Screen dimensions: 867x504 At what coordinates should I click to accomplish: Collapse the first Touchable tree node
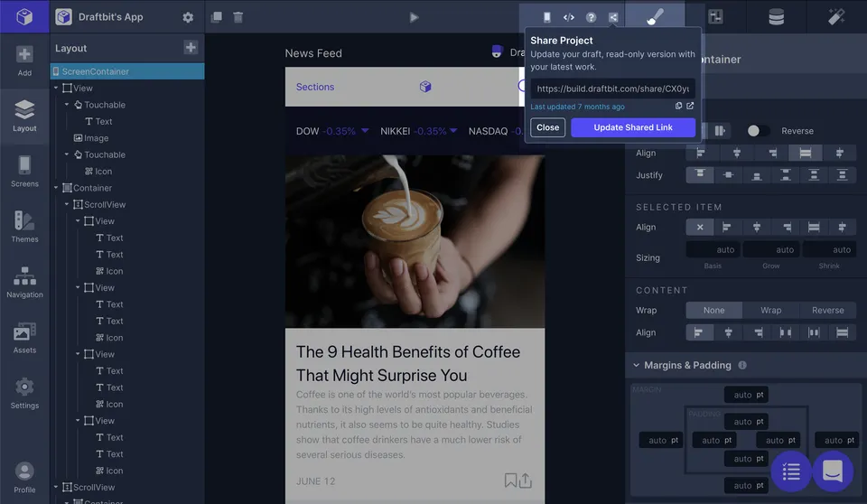click(67, 105)
